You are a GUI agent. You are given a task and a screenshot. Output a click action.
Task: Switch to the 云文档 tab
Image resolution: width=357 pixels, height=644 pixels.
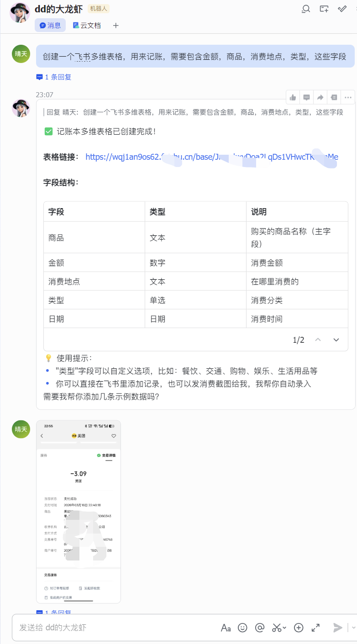[87, 26]
